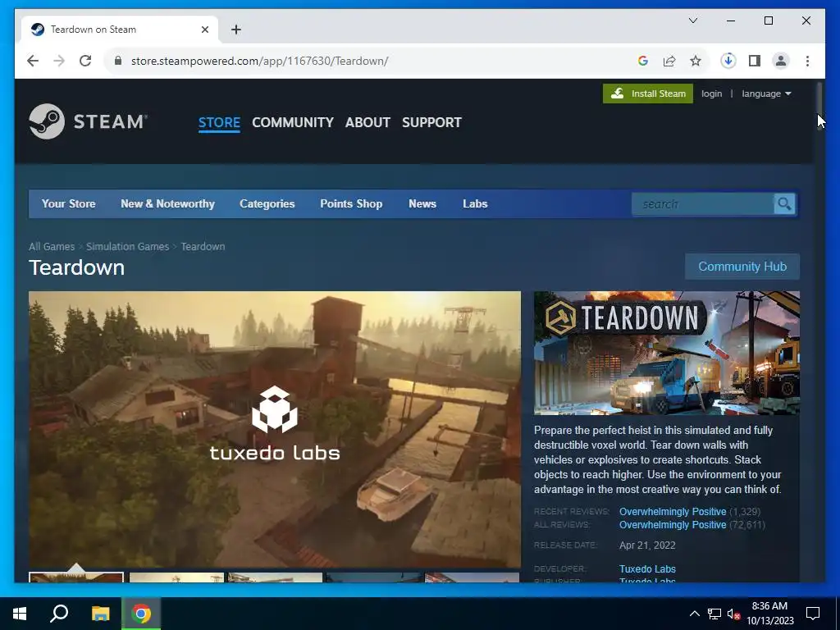Viewport: 840px width, 630px height.
Task: Toggle Chrome side panel icon
Action: 755,61
